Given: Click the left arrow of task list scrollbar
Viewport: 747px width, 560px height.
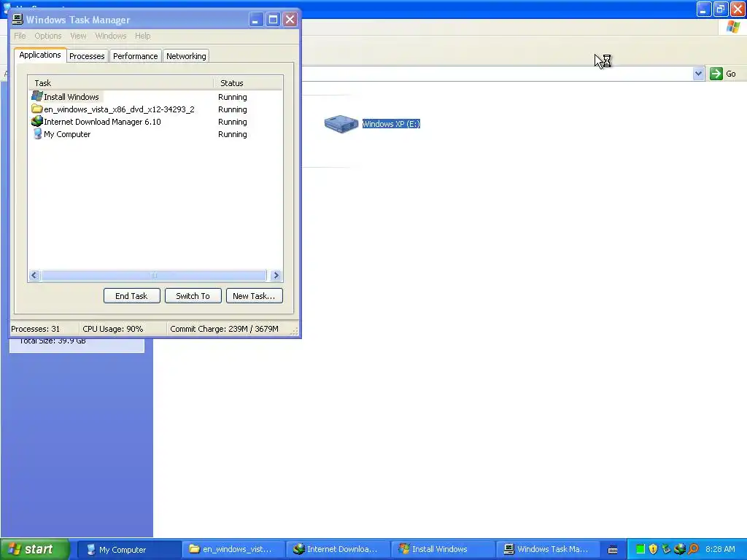Looking at the screenshot, I should 34,275.
